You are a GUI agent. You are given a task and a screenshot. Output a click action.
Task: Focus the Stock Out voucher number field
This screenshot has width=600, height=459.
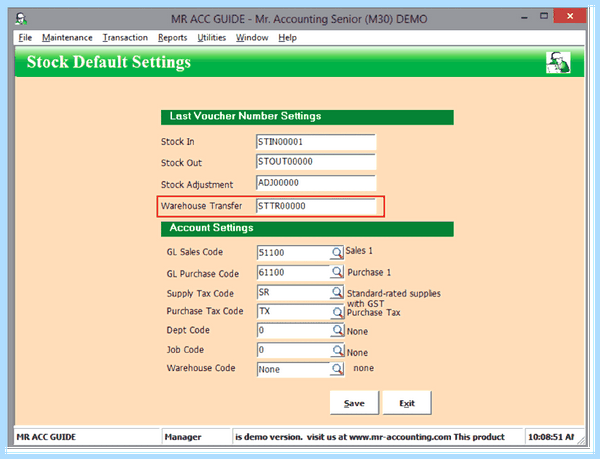[x=316, y=162]
